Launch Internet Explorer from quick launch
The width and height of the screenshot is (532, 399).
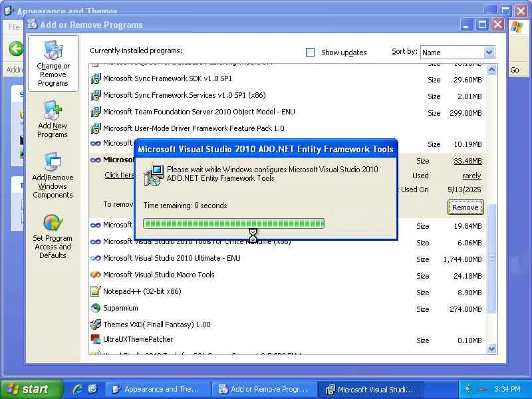[78, 389]
